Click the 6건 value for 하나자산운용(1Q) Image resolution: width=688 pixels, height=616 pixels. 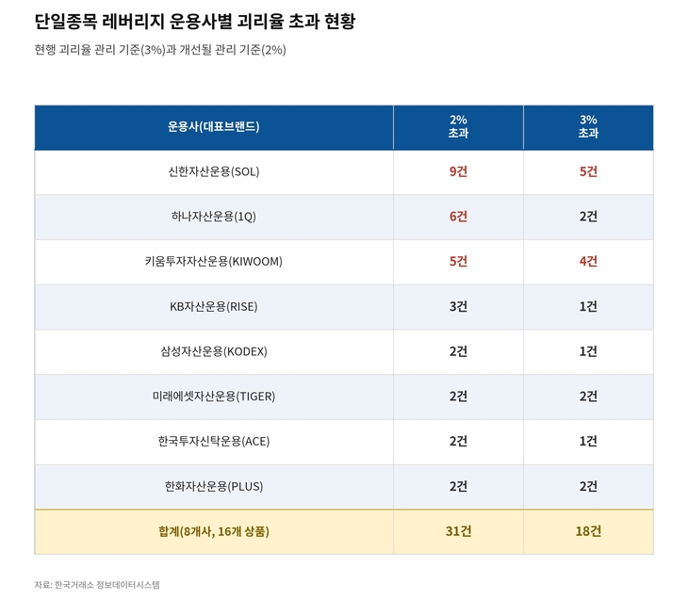pos(458,217)
